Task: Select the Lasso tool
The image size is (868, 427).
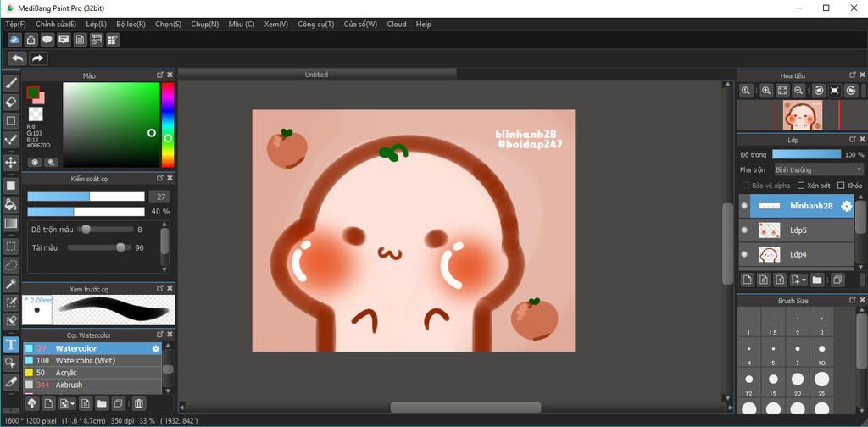Action: 11,265
